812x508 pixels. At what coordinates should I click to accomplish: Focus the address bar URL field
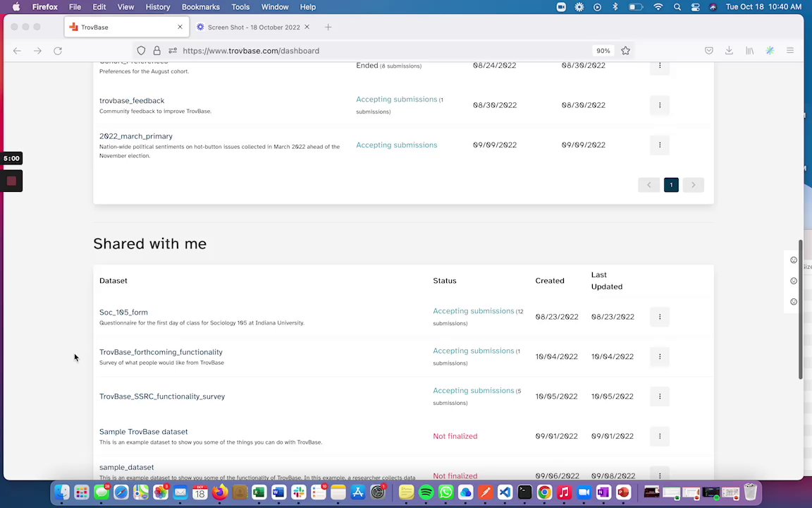(383, 51)
